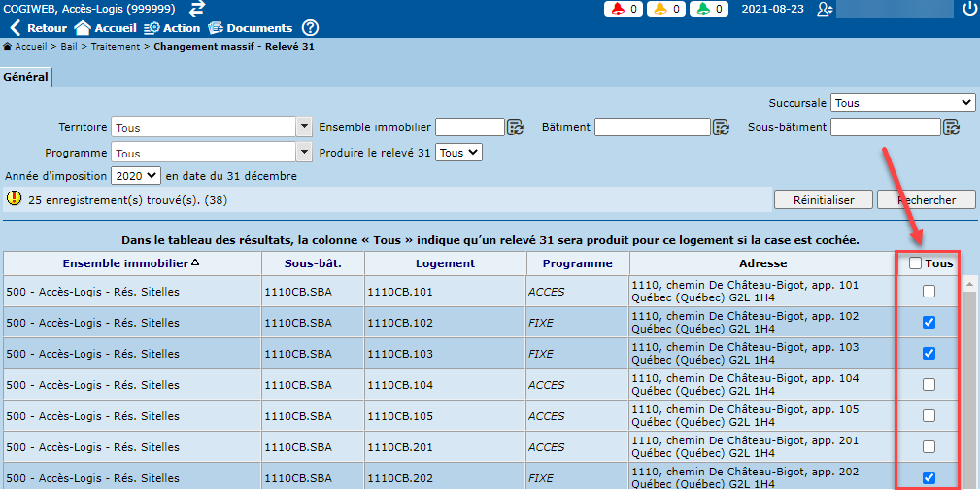Click the power logout icon
The width and height of the screenshot is (980, 490).
click(968, 9)
